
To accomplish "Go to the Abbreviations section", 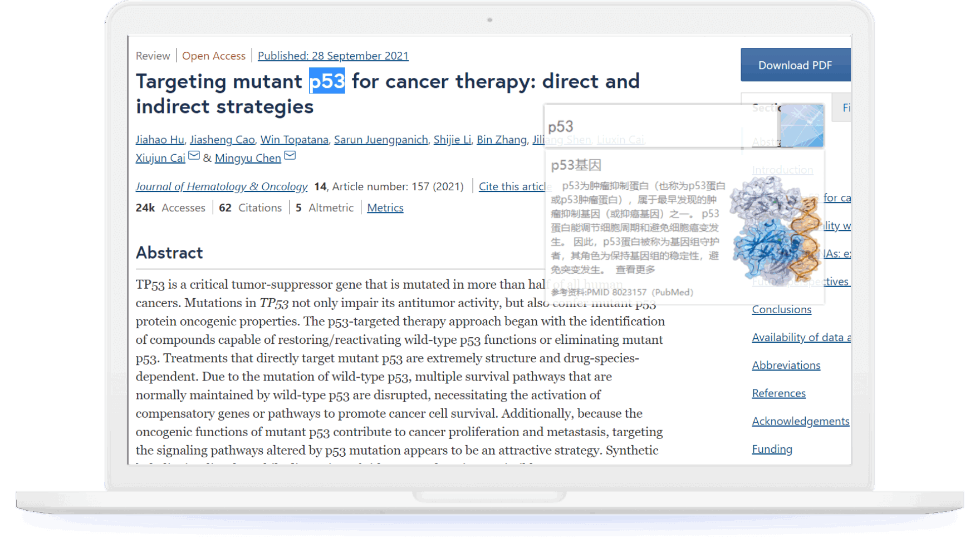I will point(786,366).
